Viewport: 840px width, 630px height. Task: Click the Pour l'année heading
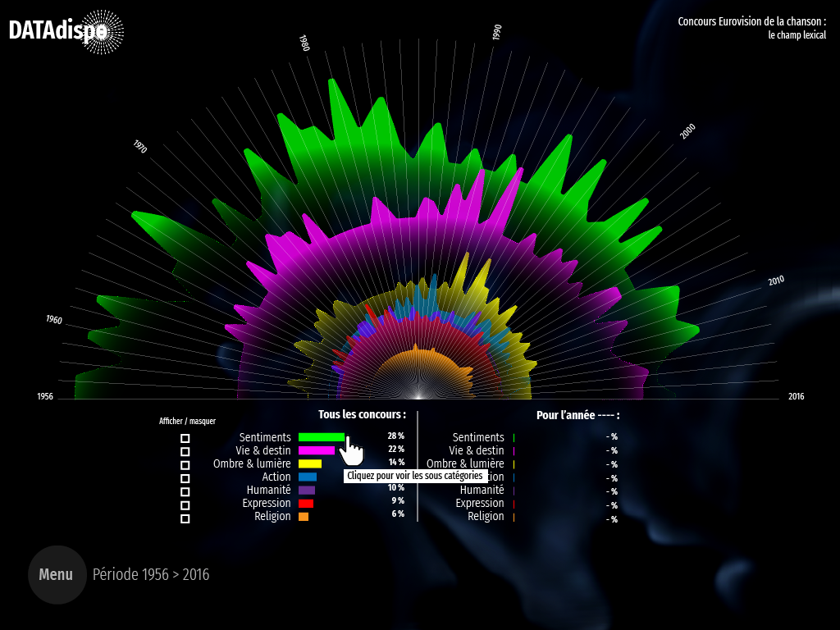pyautogui.click(x=578, y=415)
